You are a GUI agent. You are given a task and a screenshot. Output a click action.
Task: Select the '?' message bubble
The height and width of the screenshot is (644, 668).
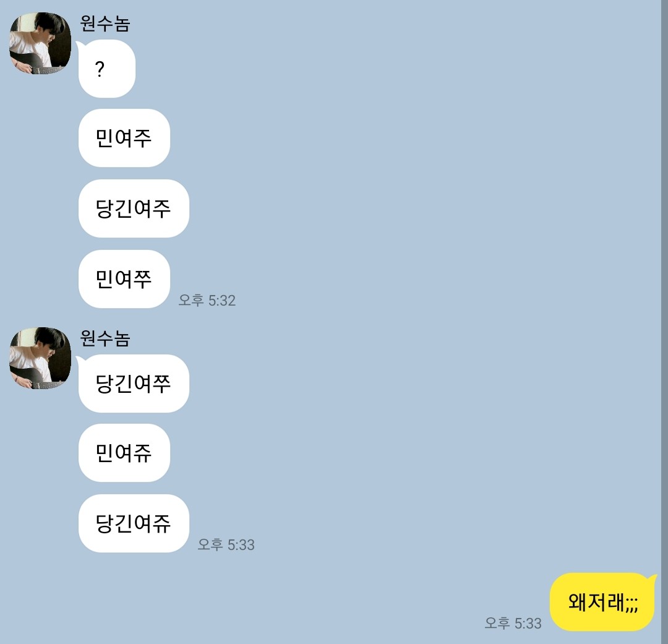pos(106,69)
